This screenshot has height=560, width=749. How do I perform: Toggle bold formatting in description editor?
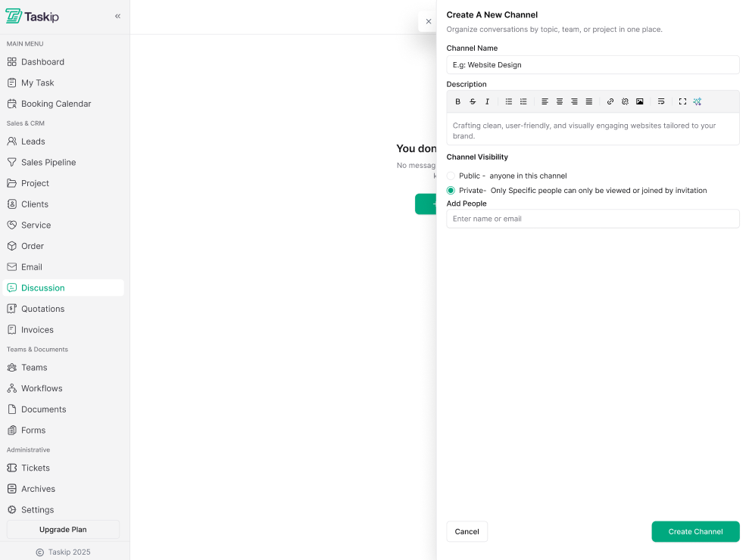coord(457,101)
